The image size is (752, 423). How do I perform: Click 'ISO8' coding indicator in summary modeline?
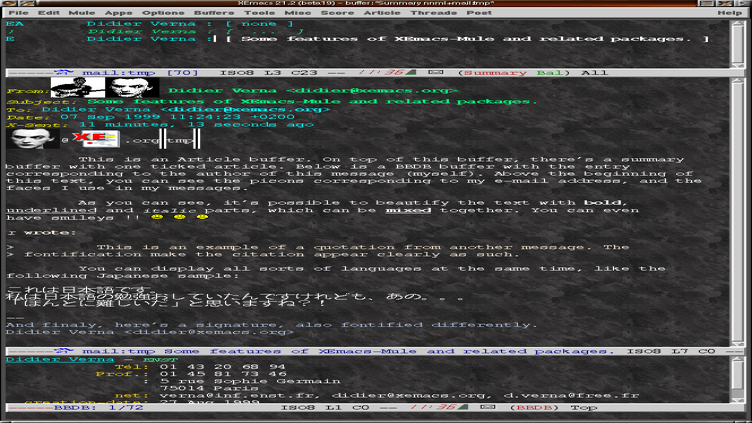[236, 73]
